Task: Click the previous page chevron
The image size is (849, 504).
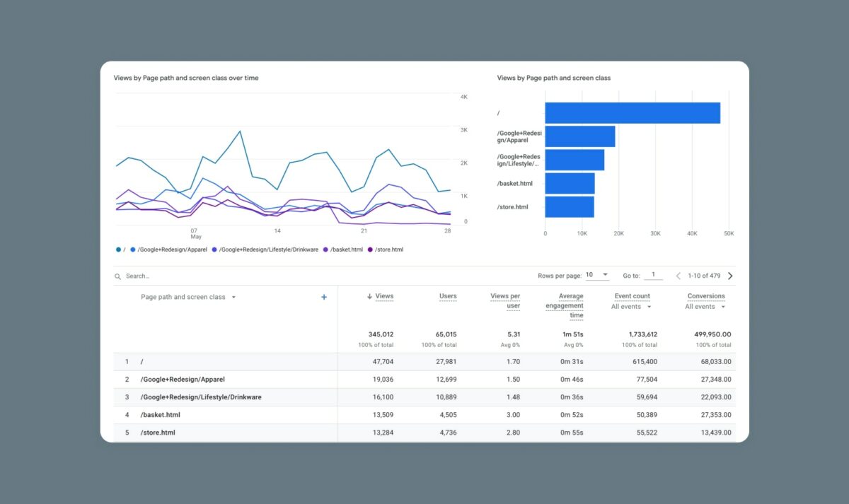Action: [678, 276]
